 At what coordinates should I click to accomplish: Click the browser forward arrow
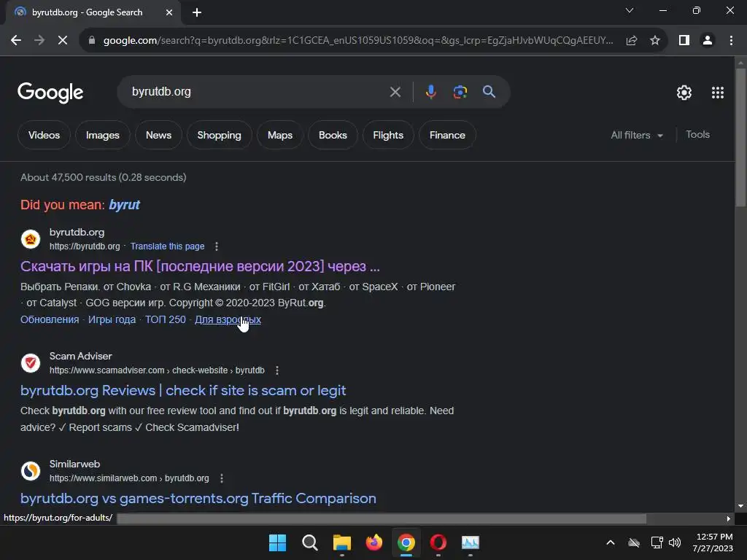(x=39, y=41)
